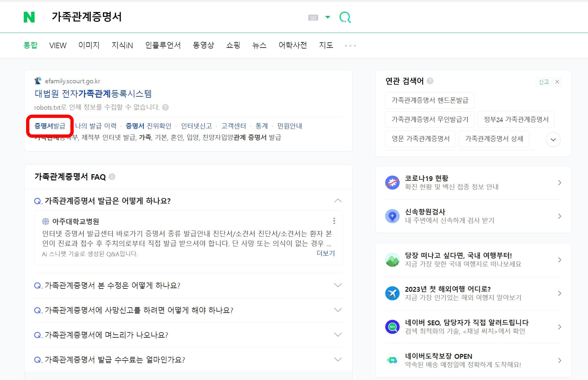Select 영문 가족관계증명서 related search
This screenshot has height=380, width=588.
click(420, 139)
